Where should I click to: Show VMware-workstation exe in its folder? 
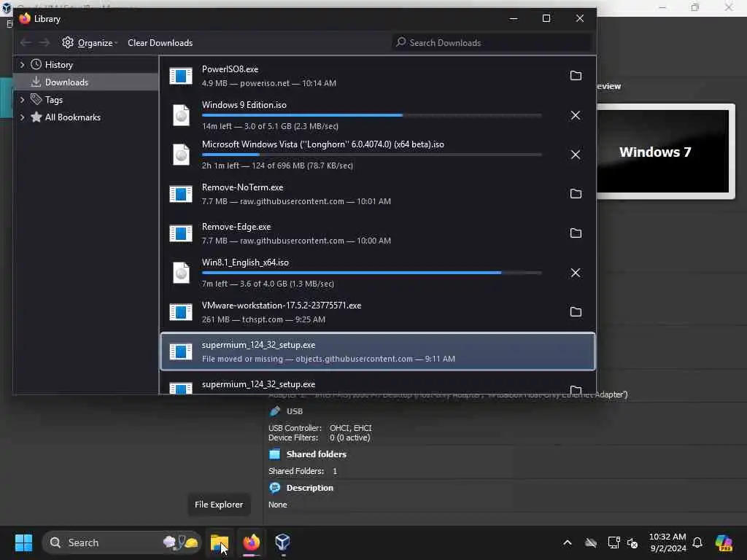576,312
